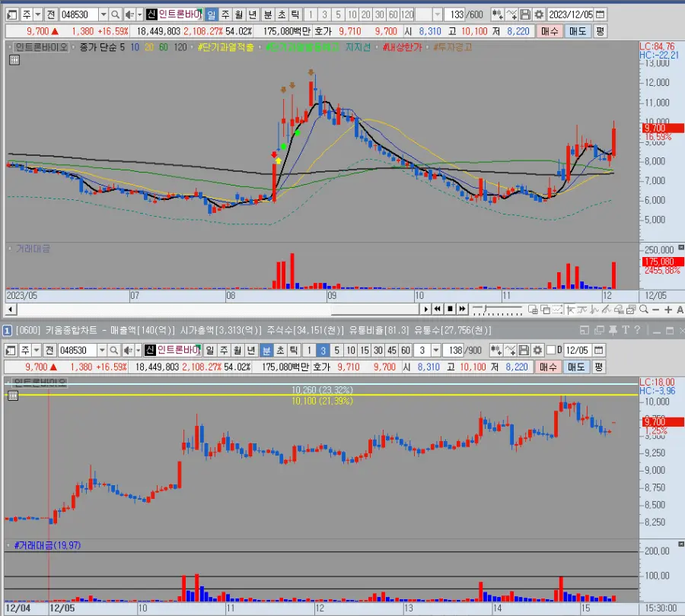685x616 pixels.
Task: Open the interval combo showing 3 in lower toolbar
Action: (435, 350)
